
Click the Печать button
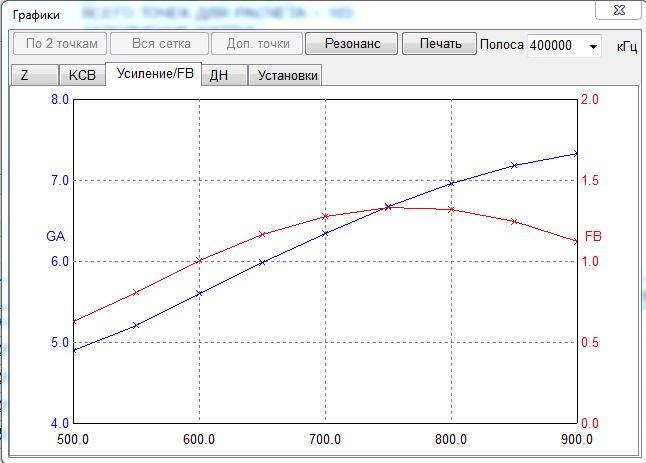point(439,44)
